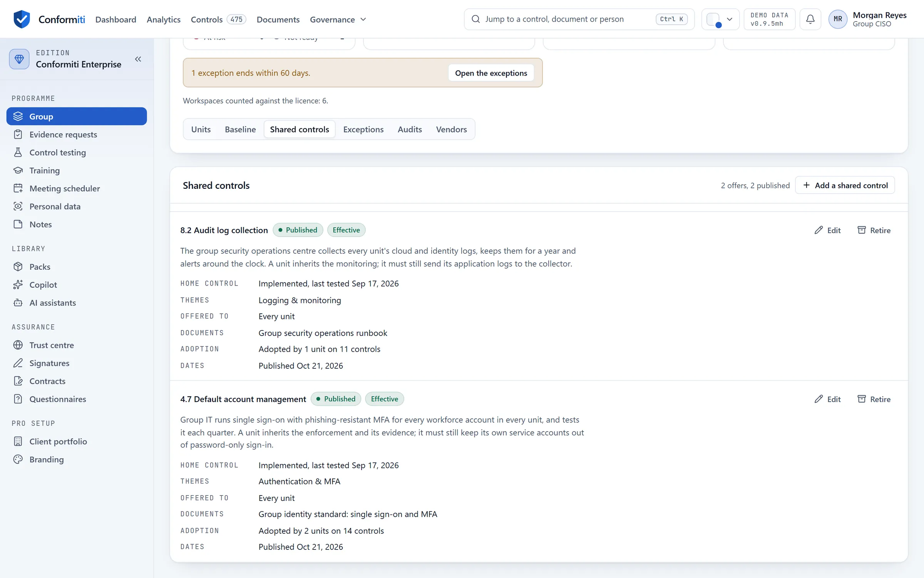Viewport: 924px width, 578px height.
Task: Open the workspace switcher dropdown
Action: click(720, 19)
